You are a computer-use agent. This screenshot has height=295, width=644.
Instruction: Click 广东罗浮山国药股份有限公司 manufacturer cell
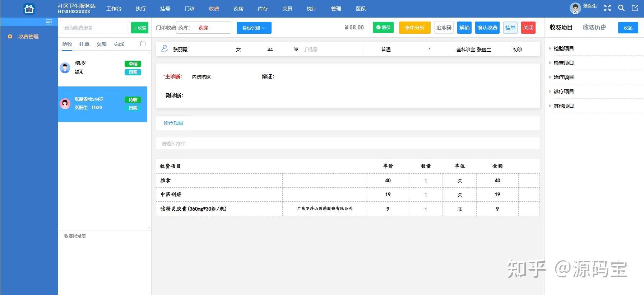[325, 209]
